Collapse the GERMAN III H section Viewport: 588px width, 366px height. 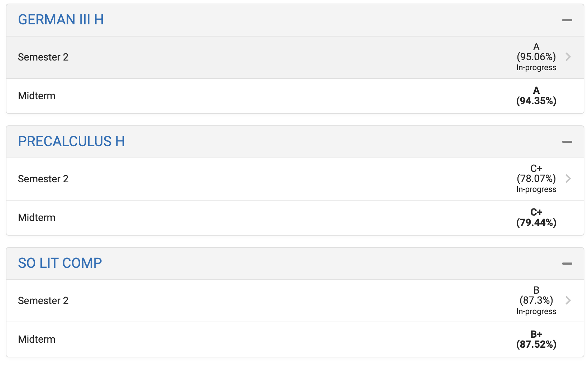[567, 20]
